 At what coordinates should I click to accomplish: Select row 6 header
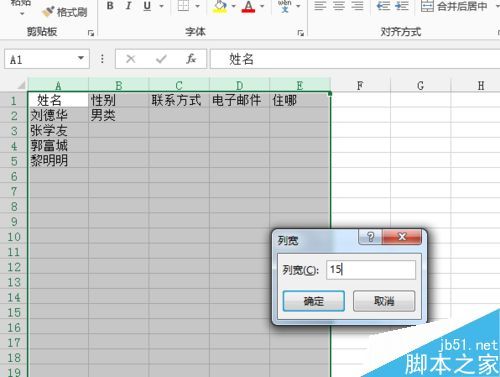(x=14, y=176)
